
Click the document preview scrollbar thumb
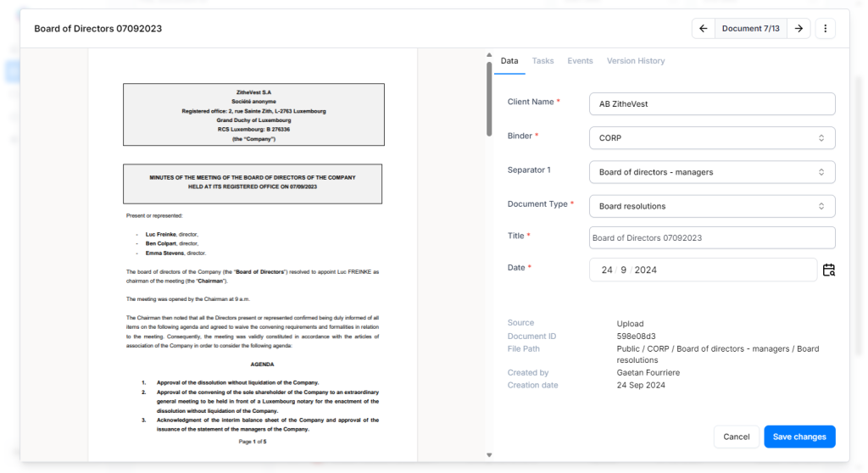click(489, 97)
